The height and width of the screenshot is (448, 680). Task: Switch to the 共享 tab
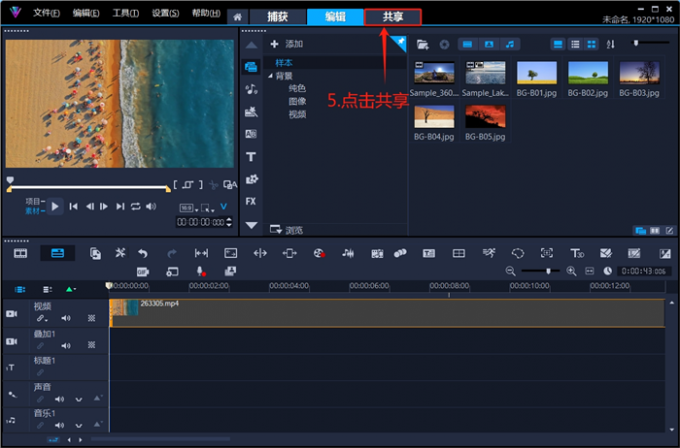(x=392, y=17)
